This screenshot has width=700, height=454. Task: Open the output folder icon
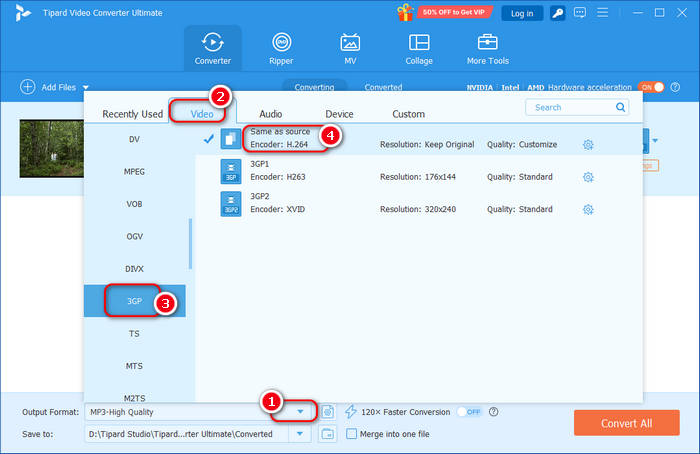click(328, 433)
